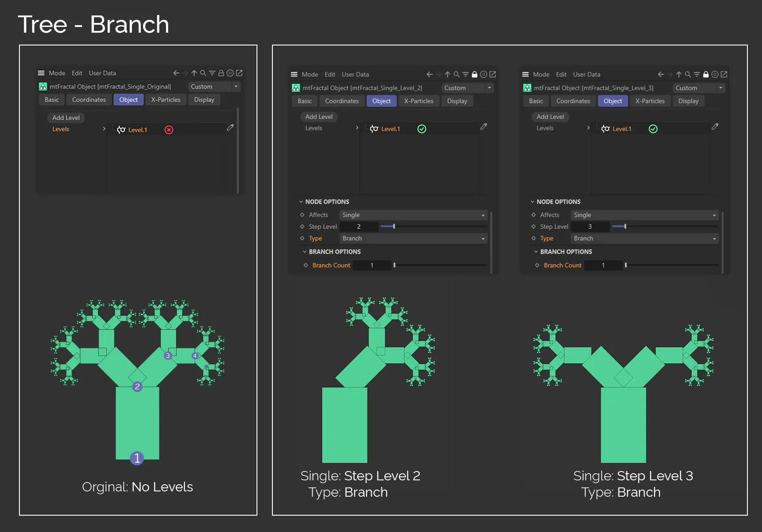Open the X-Particles tab in mtFractal_Single_Level_3 panel

click(650, 101)
